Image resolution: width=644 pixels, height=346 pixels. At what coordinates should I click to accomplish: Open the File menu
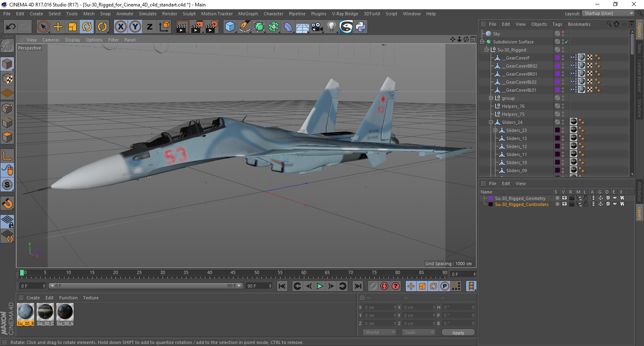7,14
